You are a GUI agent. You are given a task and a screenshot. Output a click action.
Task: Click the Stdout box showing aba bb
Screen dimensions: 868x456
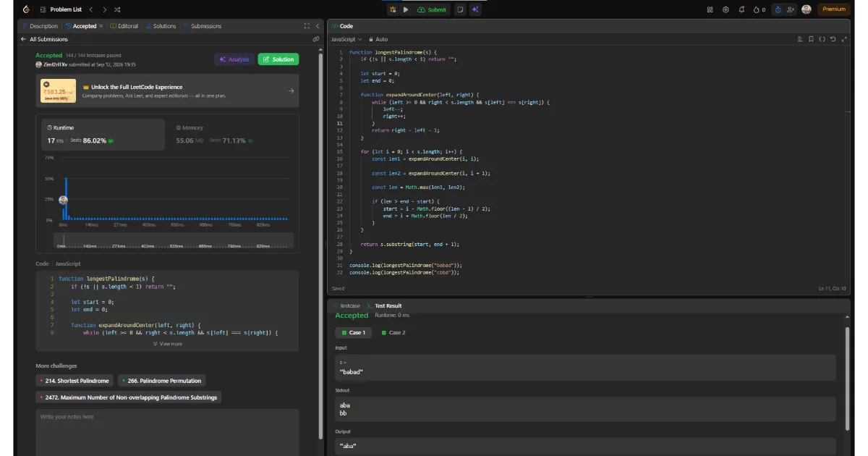(585, 410)
